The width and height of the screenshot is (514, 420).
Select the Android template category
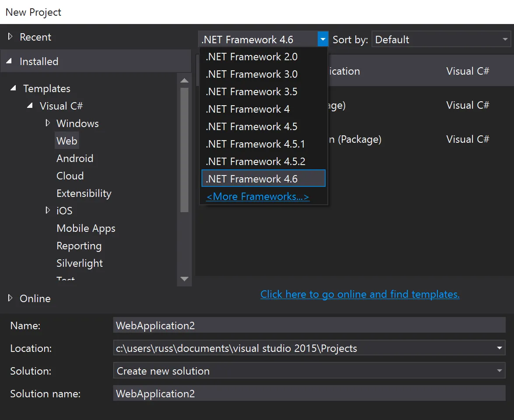pyautogui.click(x=75, y=158)
